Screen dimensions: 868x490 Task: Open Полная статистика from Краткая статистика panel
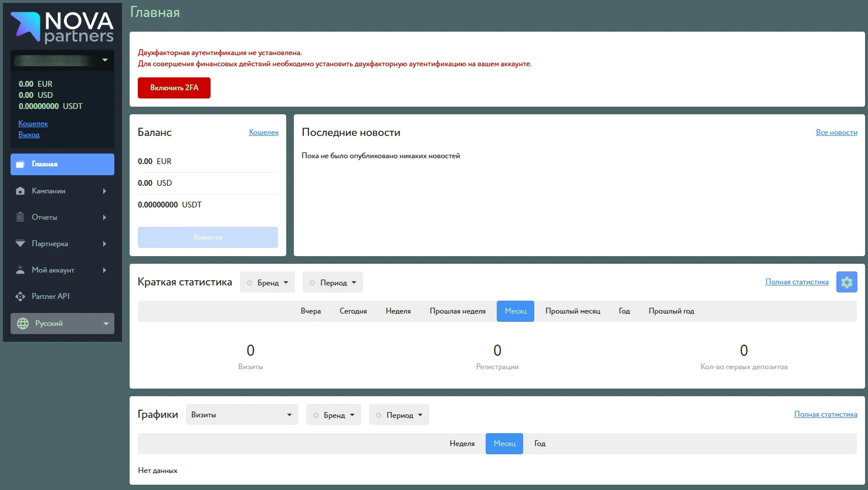(796, 282)
